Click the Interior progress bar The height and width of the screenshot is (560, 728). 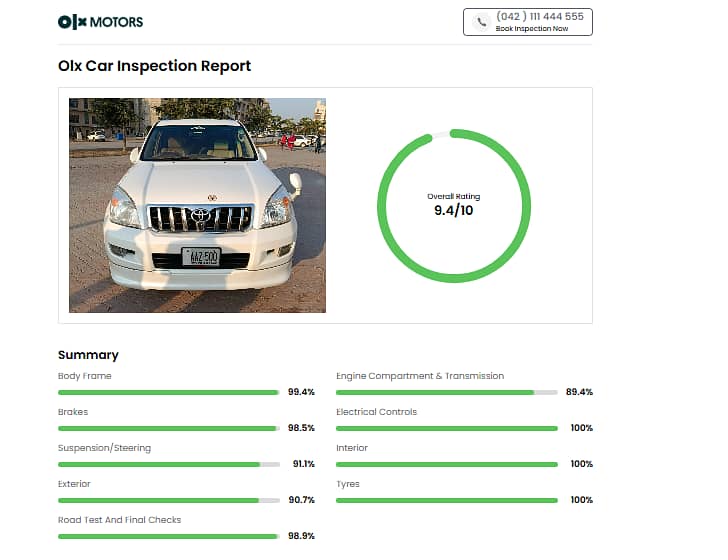click(446, 464)
